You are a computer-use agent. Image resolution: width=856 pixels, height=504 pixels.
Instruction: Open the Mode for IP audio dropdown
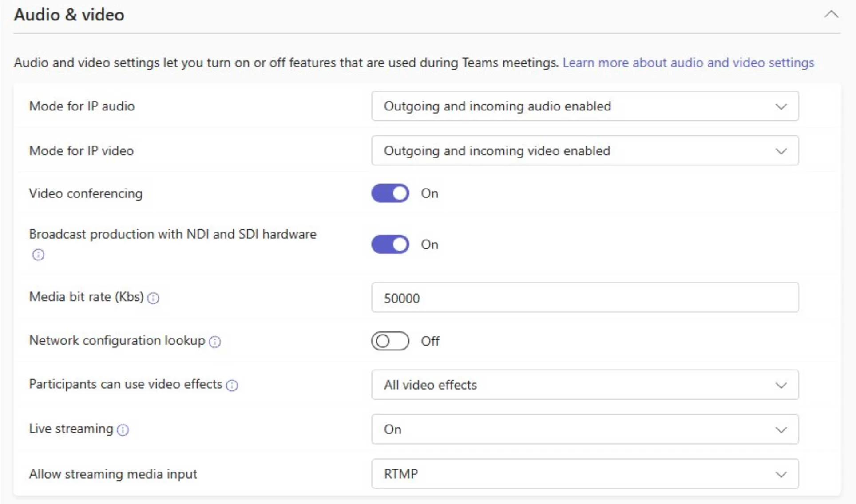[x=585, y=106]
